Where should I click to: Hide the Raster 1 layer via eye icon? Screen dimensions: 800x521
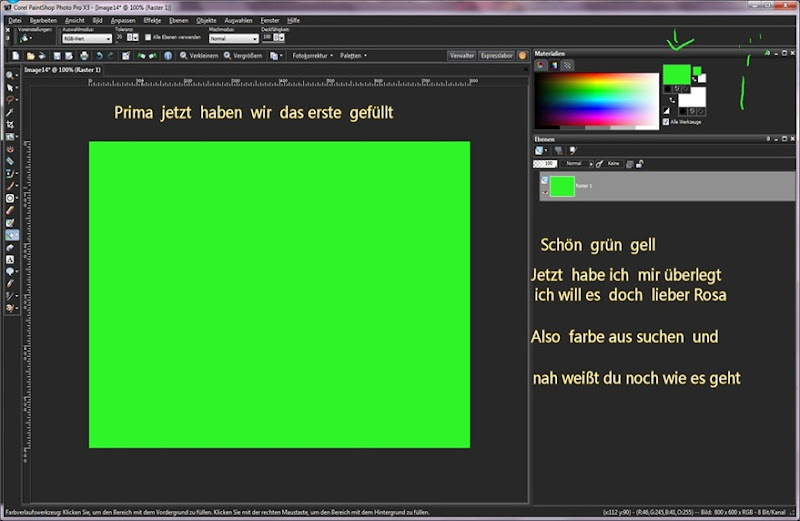tap(544, 192)
